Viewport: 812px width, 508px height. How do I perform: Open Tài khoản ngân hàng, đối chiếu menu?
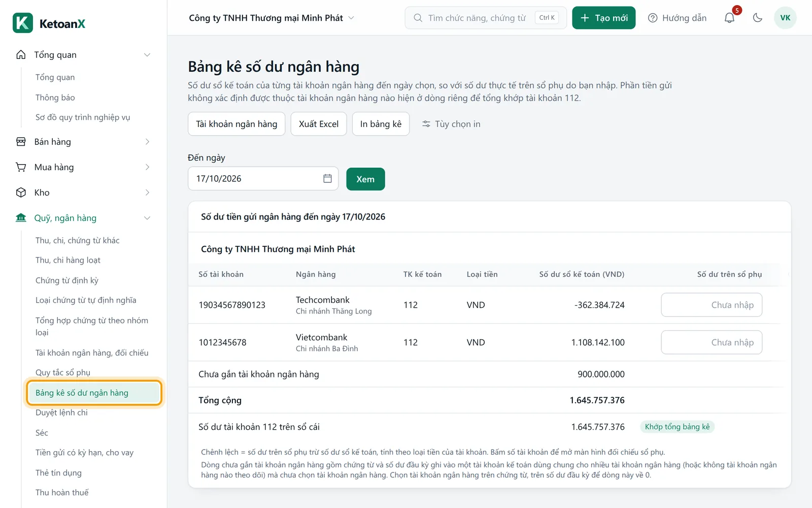pos(92,353)
